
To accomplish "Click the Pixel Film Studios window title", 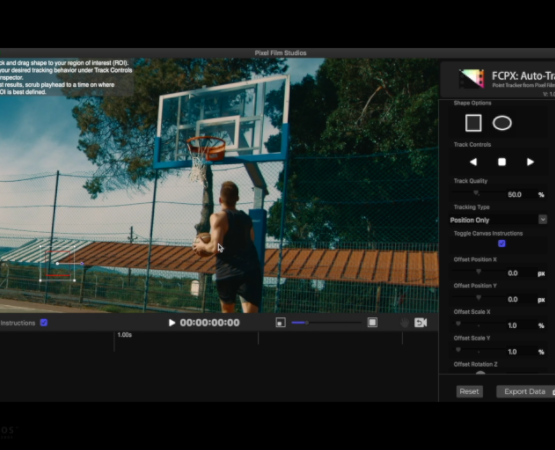I will click(280, 53).
